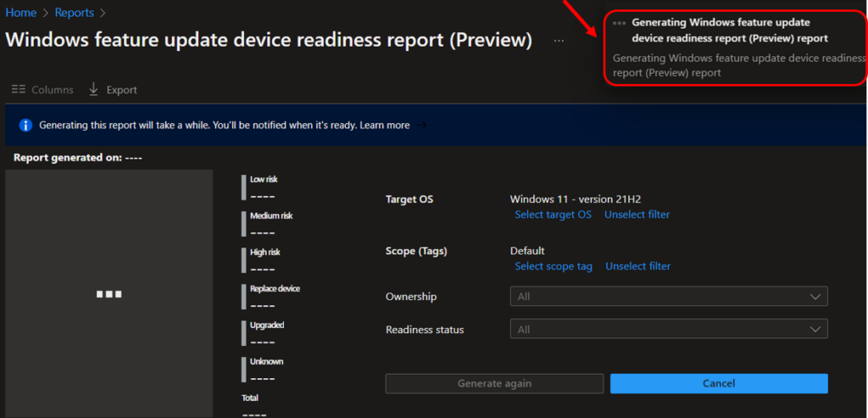
Task: Expand Readiness status chevron arrow
Action: pyautogui.click(x=815, y=330)
